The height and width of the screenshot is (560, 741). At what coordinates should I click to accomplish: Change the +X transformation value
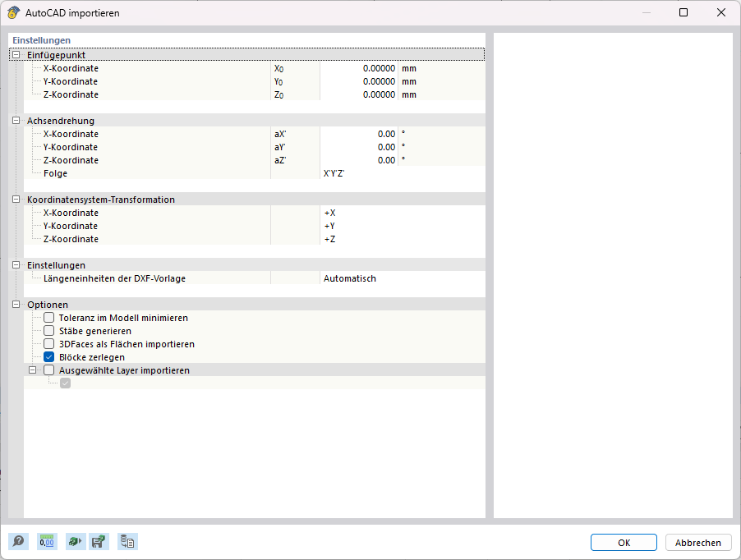pos(403,213)
